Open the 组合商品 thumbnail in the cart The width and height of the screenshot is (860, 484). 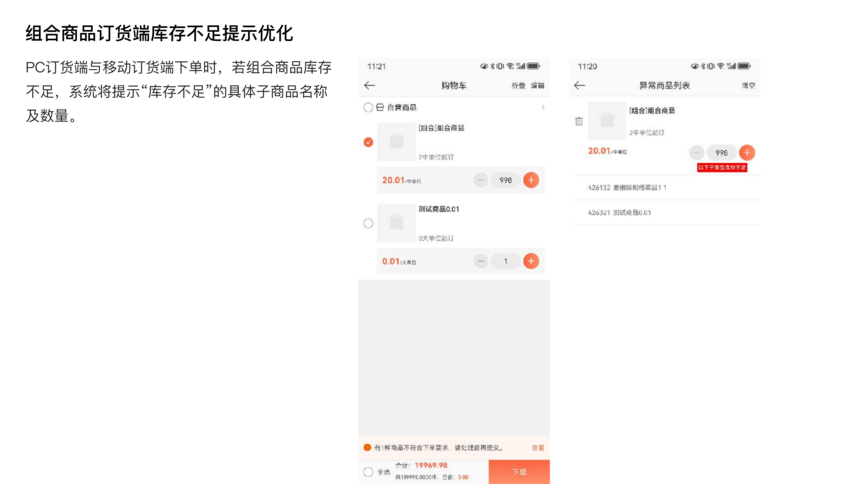tap(397, 142)
